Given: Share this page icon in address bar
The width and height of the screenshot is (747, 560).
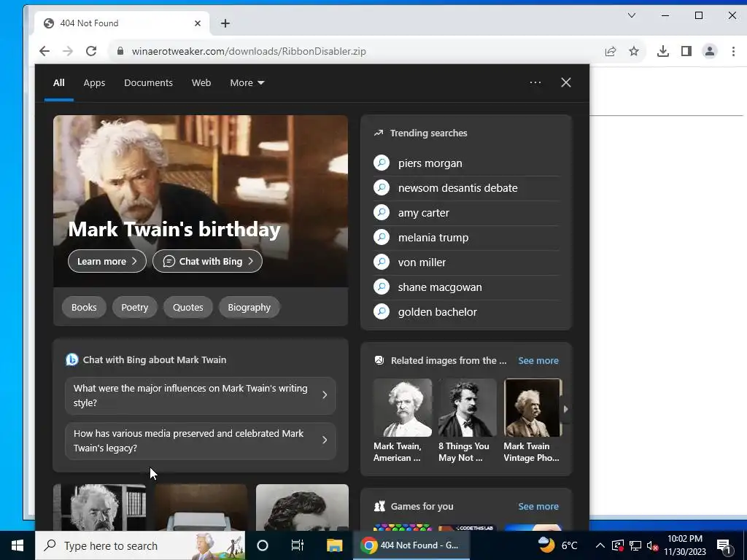Looking at the screenshot, I should 611,51.
